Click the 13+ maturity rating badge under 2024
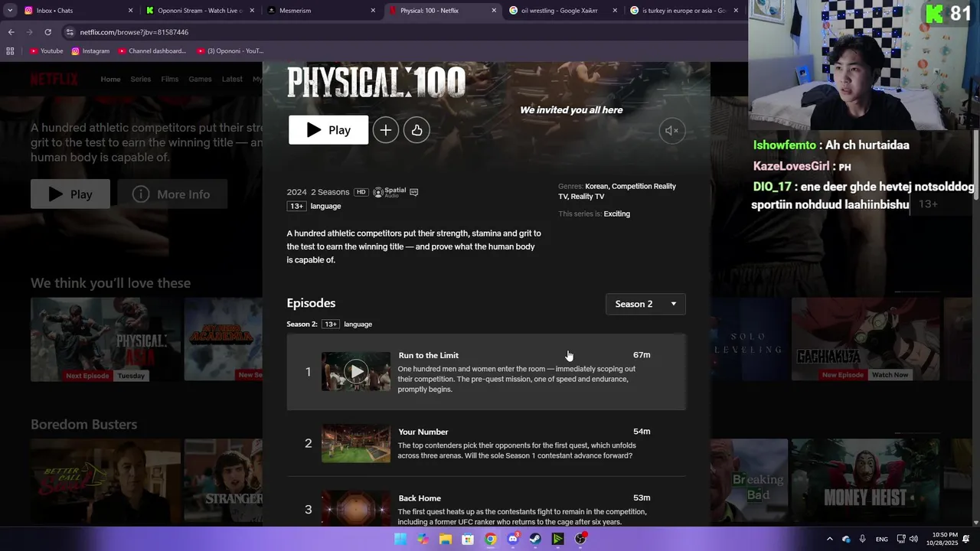 tap(296, 206)
